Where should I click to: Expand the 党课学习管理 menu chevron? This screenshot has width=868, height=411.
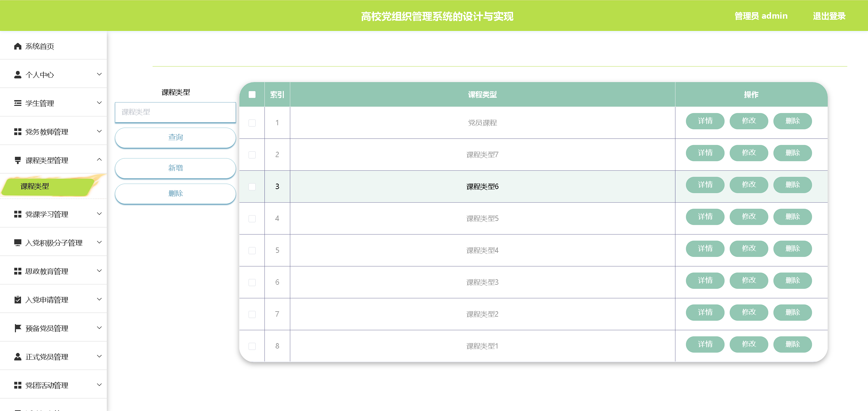(x=99, y=214)
